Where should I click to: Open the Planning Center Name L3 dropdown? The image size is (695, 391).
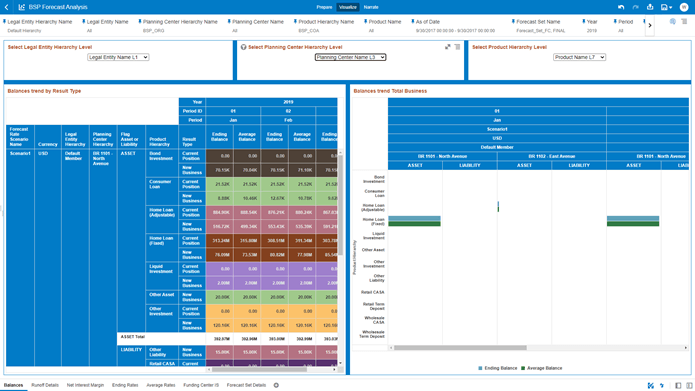point(350,57)
